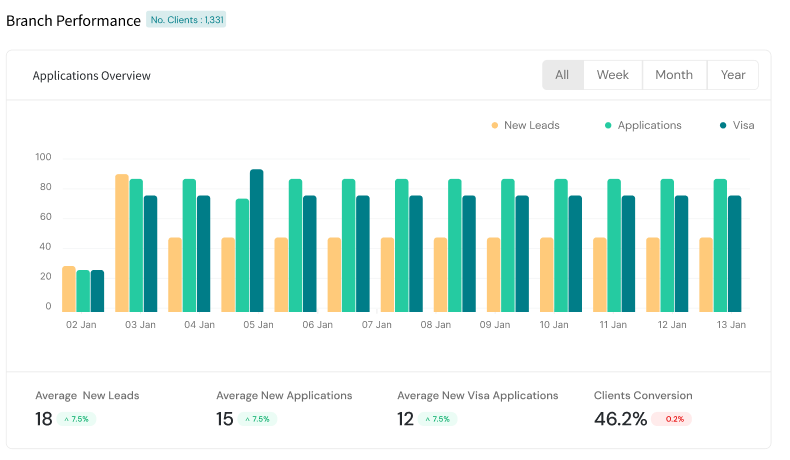790x460 pixels.
Task: Click the Branch Performance heading
Action: pos(73,21)
